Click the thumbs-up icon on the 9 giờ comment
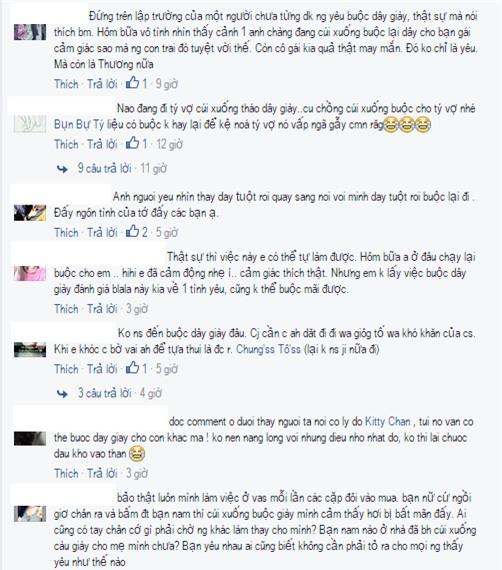The image size is (502, 570). click(x=132, y=83)
